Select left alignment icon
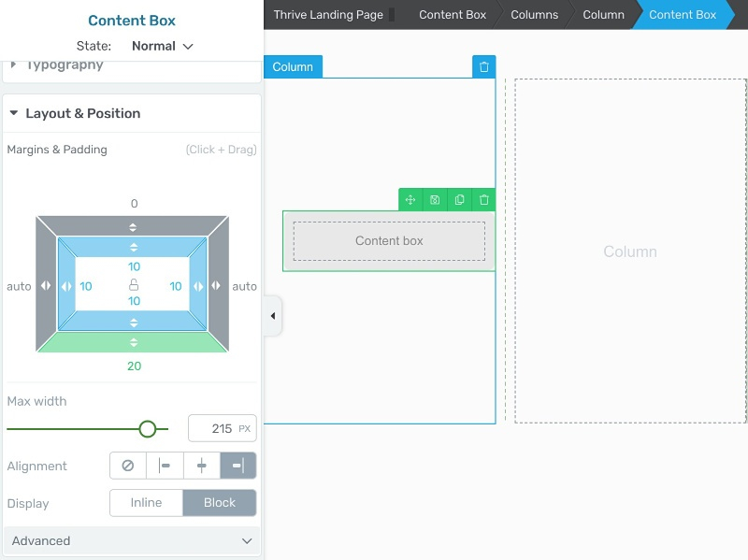 [x=165, y=466]
